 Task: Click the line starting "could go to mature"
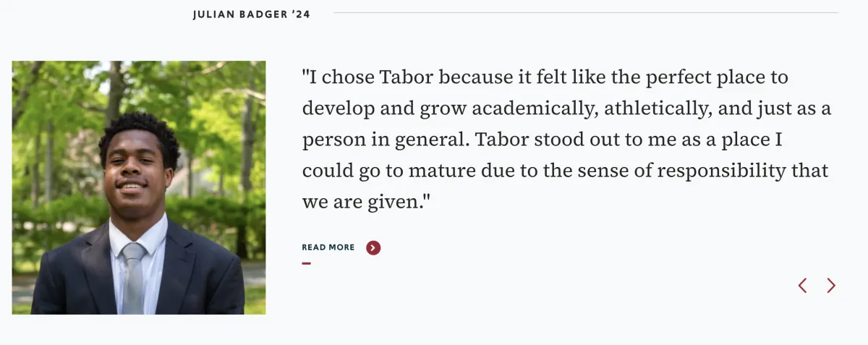tap(565, 171)
